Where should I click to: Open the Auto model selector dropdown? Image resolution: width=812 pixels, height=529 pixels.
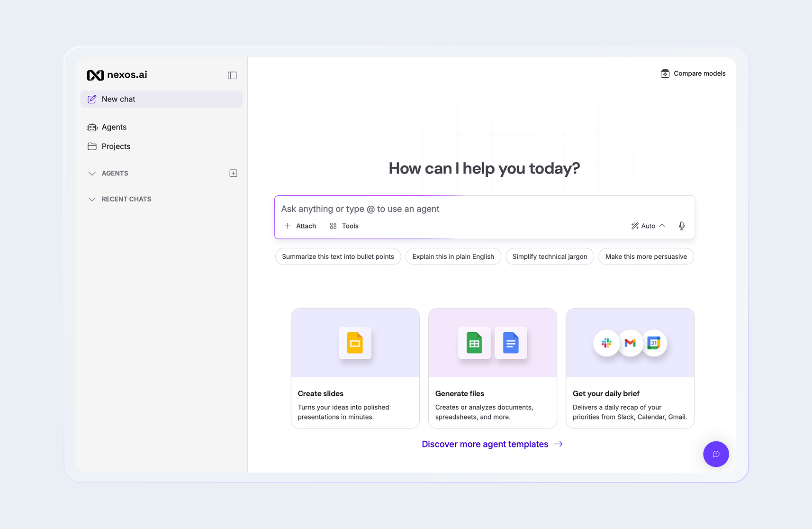[x=648, y=226]
